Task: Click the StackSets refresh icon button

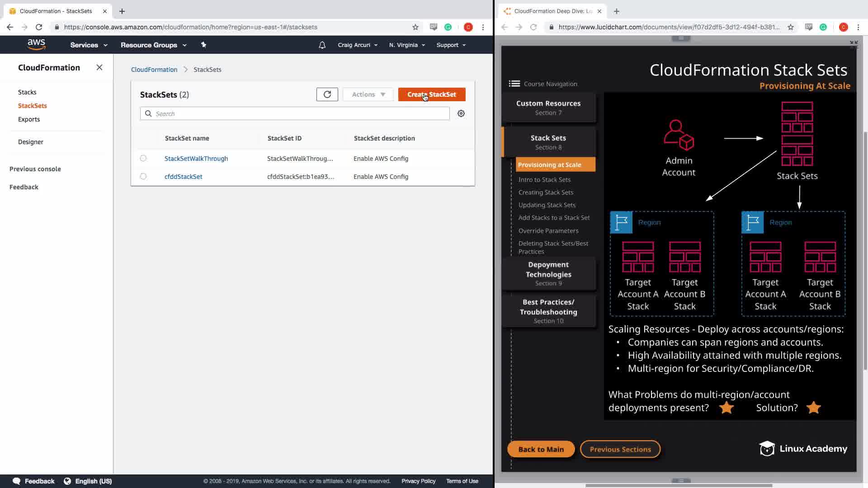Action: [x=327, y=94]
